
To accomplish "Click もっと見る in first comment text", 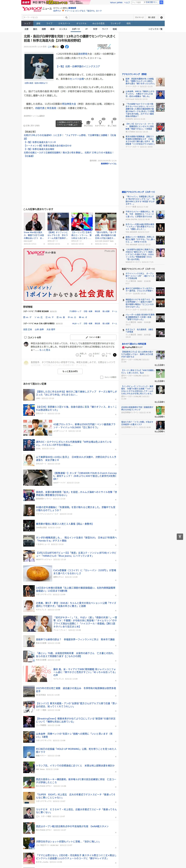I will pos(45,350).
